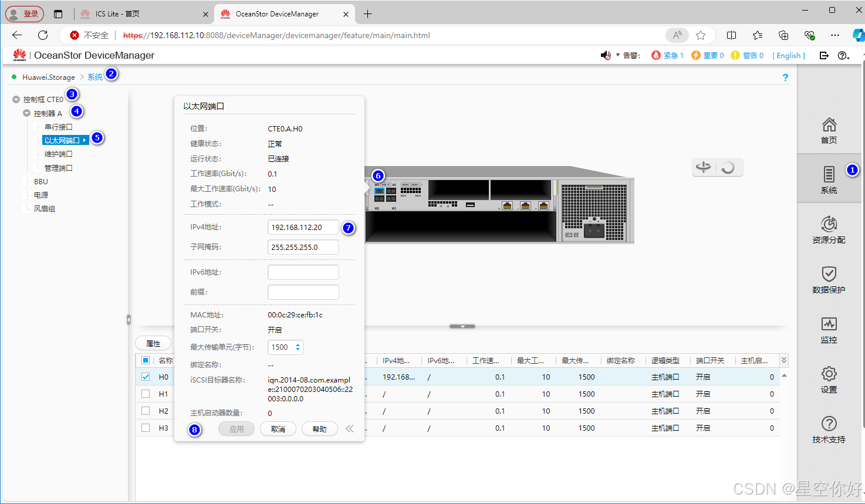The height and width of the screenshot is (504, 865).
Task: Open Technical Support (技术支持) sidebar icon
Action: pyautogui.click(x=829, y=429)
